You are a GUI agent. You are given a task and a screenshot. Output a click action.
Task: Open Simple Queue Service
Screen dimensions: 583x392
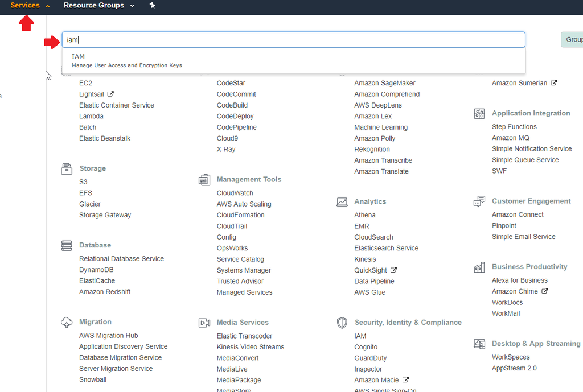525,160
